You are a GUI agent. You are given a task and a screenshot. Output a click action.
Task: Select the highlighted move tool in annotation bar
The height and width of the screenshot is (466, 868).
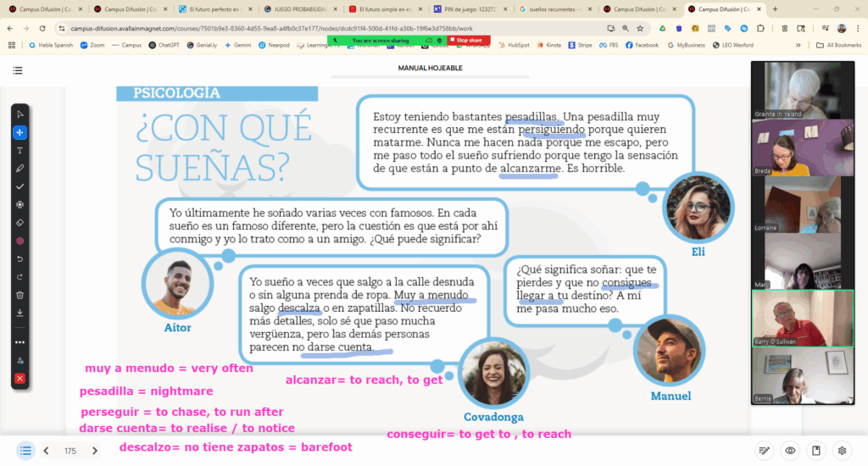(x=20, y=132)
